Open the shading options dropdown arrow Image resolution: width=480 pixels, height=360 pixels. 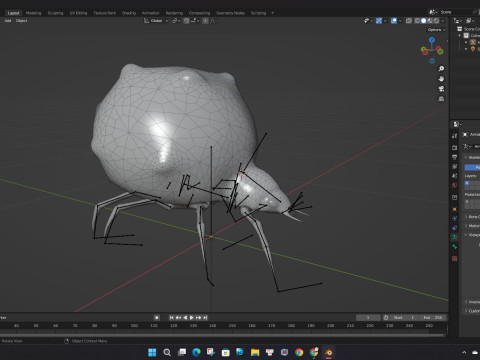click(x=443, y=21)
